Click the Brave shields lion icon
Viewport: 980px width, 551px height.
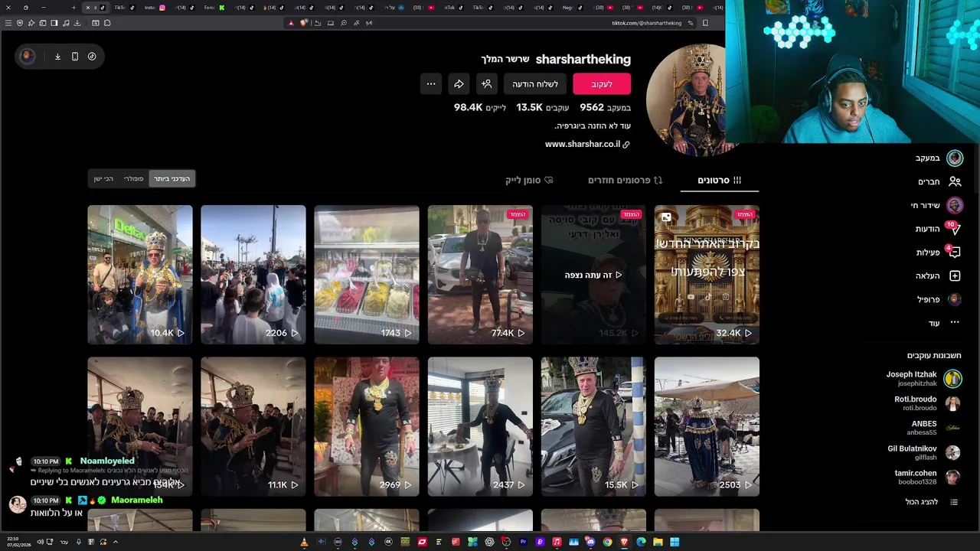304,23
